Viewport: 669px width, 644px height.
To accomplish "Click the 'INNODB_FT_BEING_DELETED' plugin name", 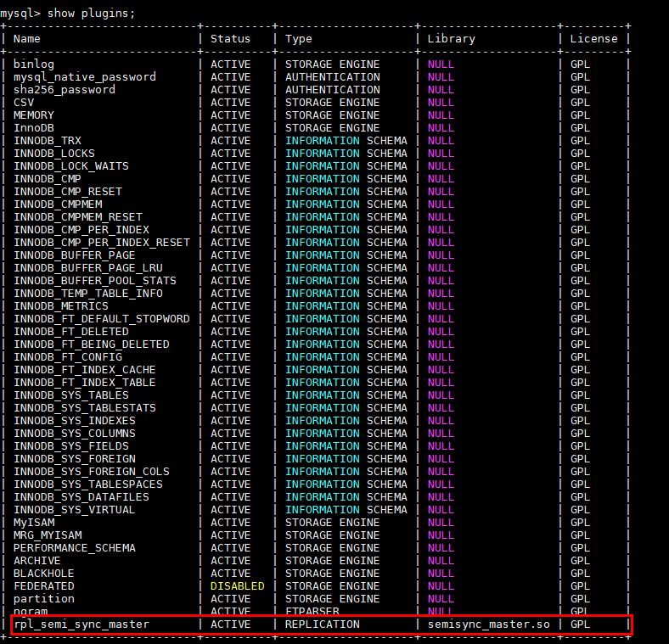I will pos(92,344).
